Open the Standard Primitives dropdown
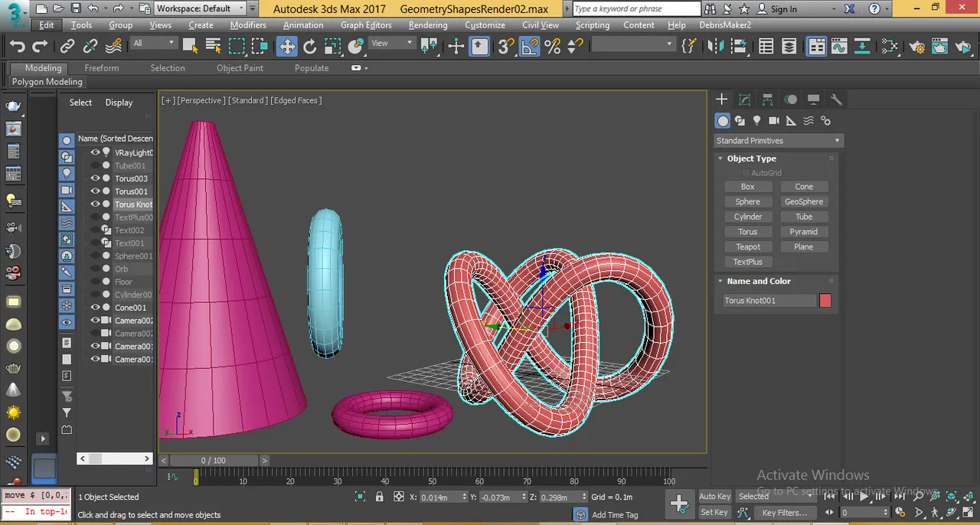This screenshot has width=980, height=525. tap(778, 141)
